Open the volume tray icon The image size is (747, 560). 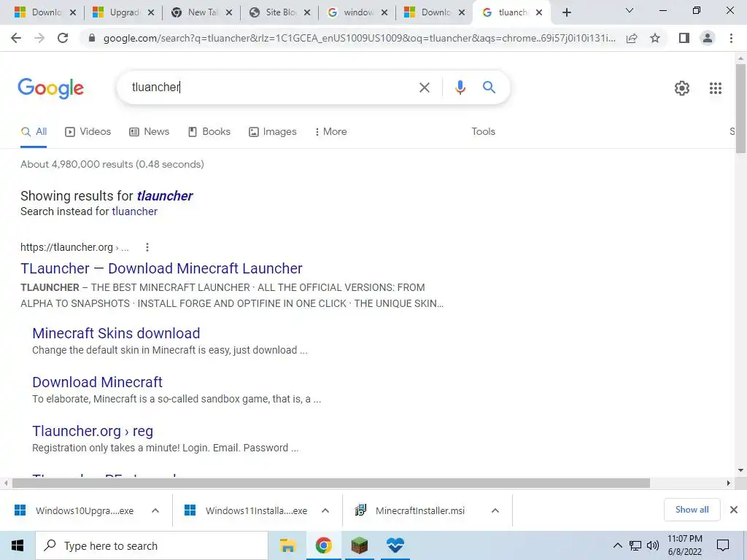click(653, 545)
